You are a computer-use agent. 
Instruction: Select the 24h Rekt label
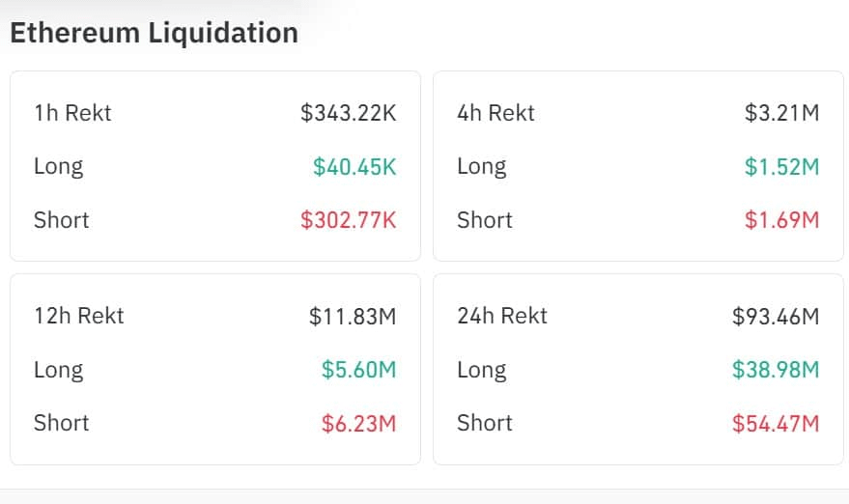point(501,316)
